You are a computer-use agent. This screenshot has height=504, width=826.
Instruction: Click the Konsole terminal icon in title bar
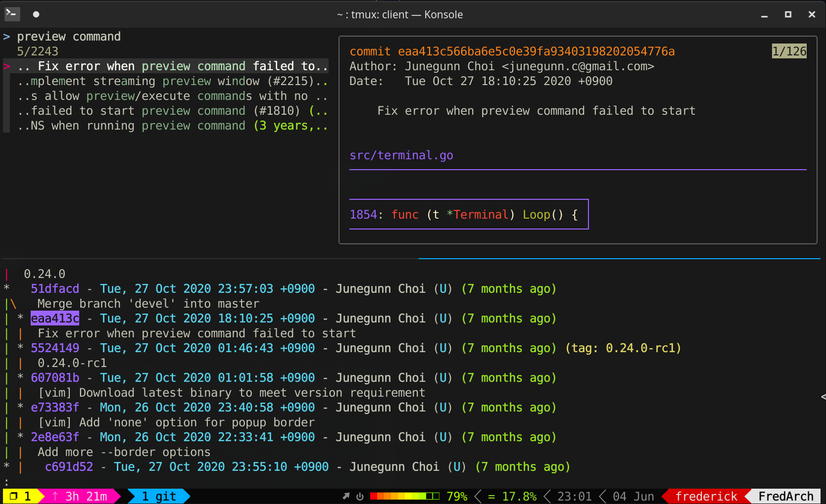click(x=12, y=14)
